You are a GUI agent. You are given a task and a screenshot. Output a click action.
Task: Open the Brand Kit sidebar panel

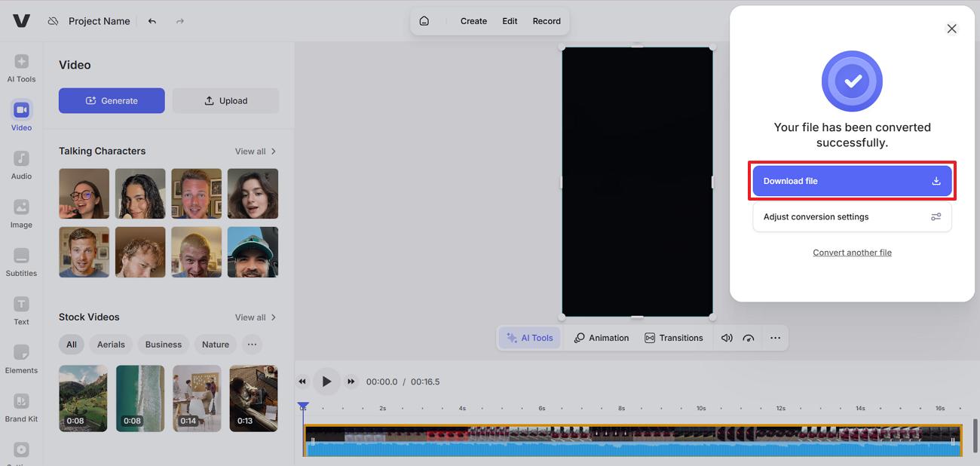click(x=21, y=408)
